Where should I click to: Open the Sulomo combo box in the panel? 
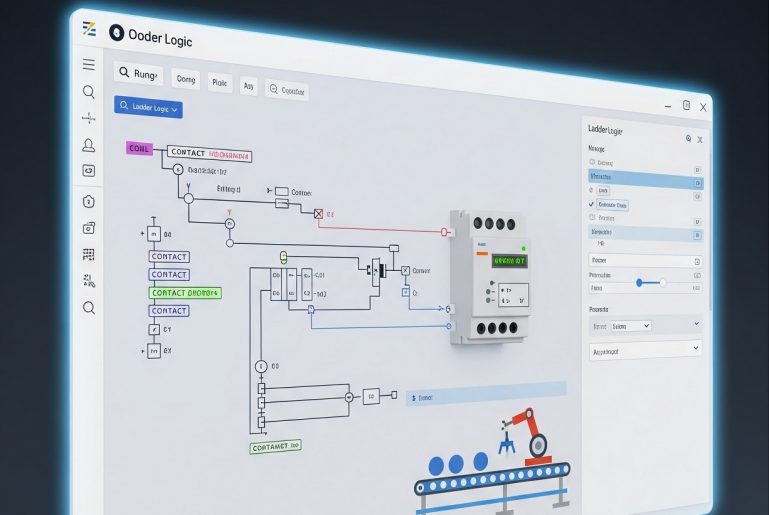(631, 326)
